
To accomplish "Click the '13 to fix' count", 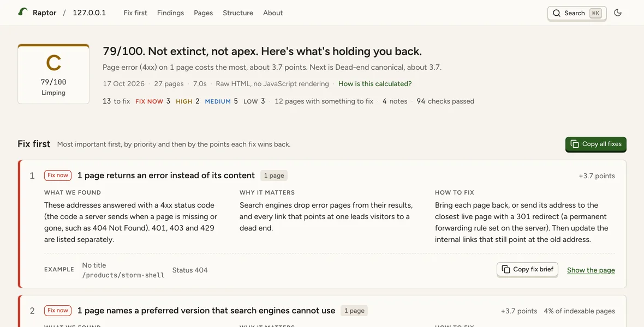I will pos(116,101).
